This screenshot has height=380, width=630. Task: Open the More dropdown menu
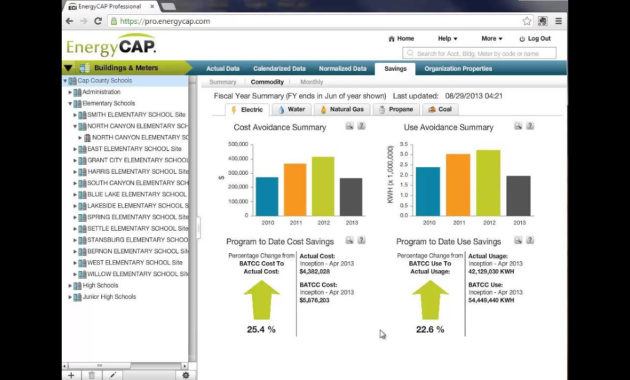(492, 39)
